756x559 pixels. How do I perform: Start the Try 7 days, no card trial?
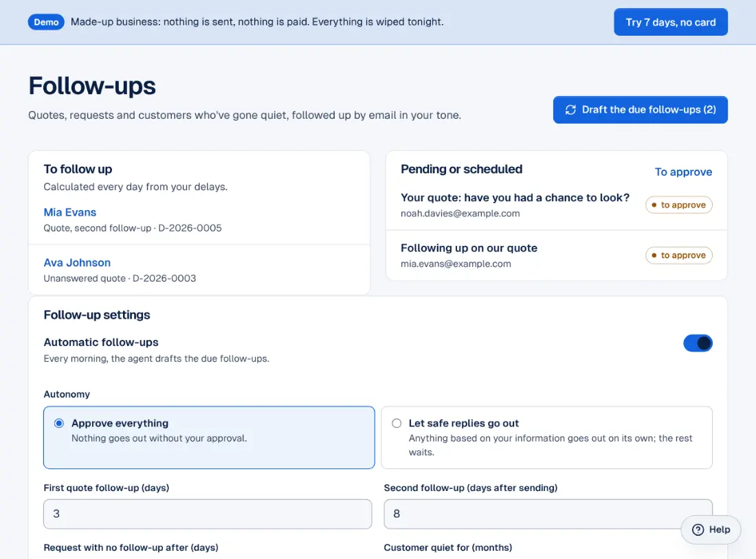point(671,22)
